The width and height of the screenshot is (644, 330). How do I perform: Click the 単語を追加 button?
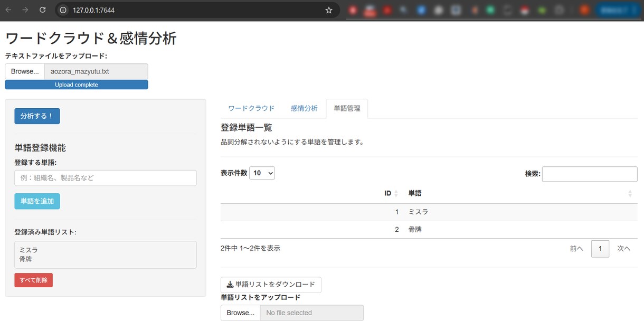(x=37, y=201)
